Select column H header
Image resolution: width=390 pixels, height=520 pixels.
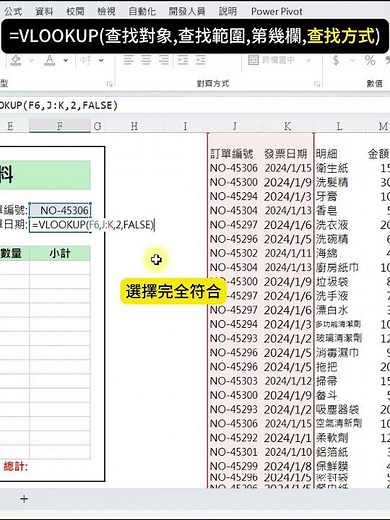click(134, 126)
